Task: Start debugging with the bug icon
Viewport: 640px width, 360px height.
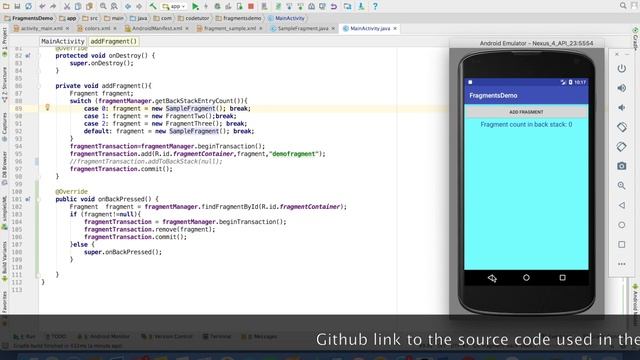Action: click(218, 6)
